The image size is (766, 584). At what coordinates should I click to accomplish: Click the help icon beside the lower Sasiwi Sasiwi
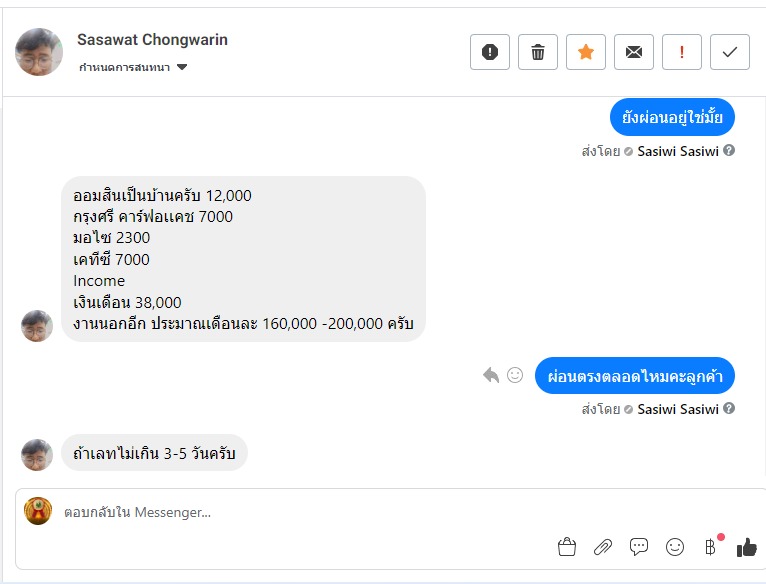729,408
